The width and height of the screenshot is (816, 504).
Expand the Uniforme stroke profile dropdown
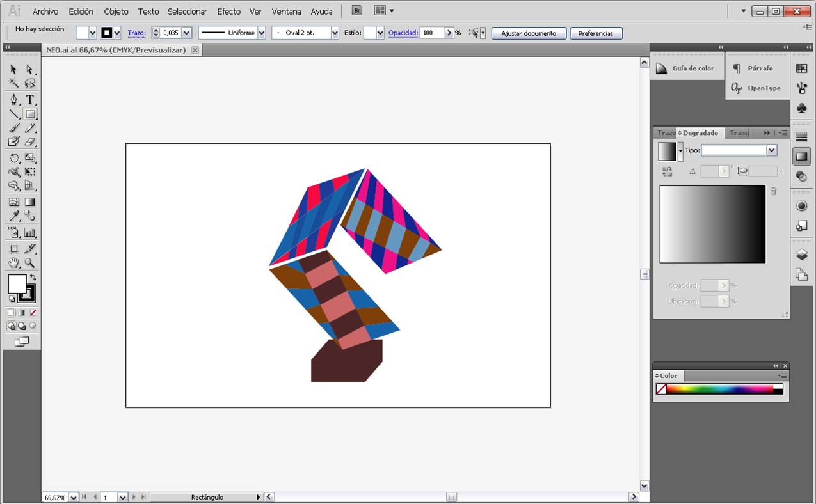[x=261, y=33]
